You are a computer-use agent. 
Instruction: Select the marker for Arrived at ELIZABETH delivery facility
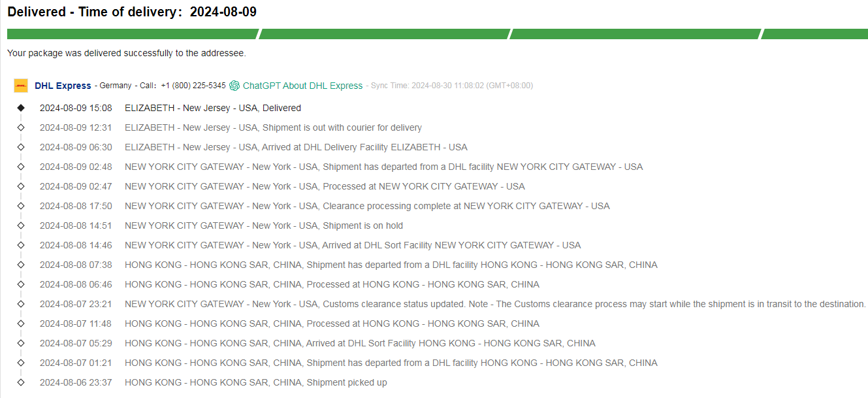pos(21,147)
